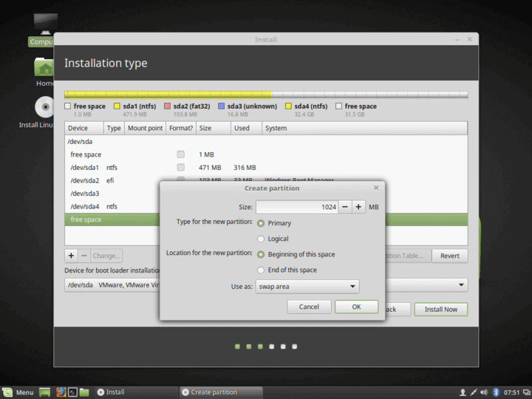Open the Install Linux Mint desktop icon
Viewport: 532px width, 399px height.
pos(45,109)
